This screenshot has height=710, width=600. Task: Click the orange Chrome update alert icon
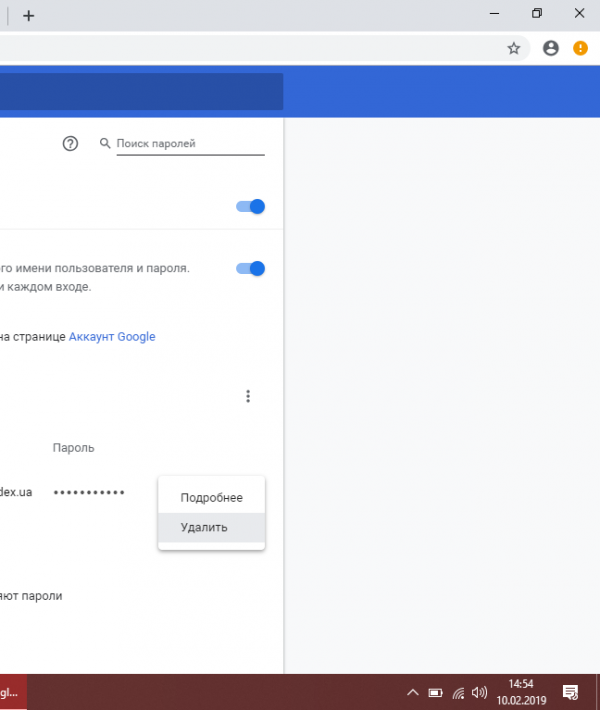click(x=580, y=48)
